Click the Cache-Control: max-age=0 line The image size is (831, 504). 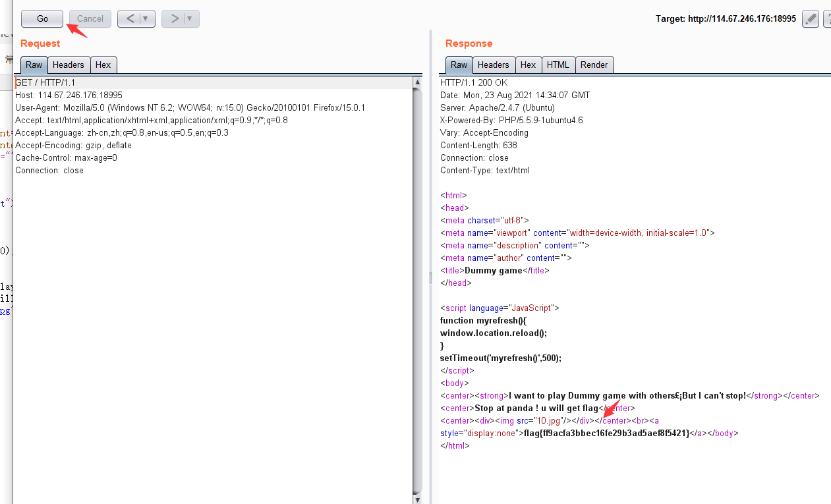click(66, 157)
